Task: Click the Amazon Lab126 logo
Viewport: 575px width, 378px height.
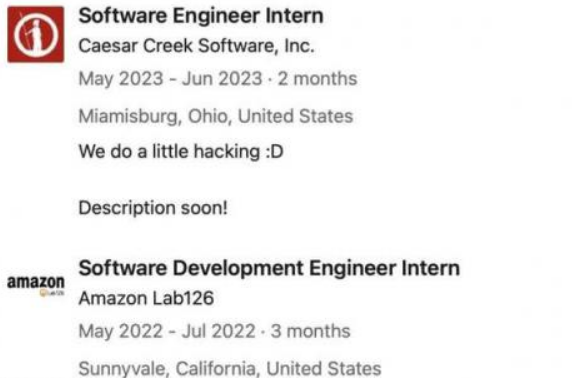Action: click(x=36, y=285)
